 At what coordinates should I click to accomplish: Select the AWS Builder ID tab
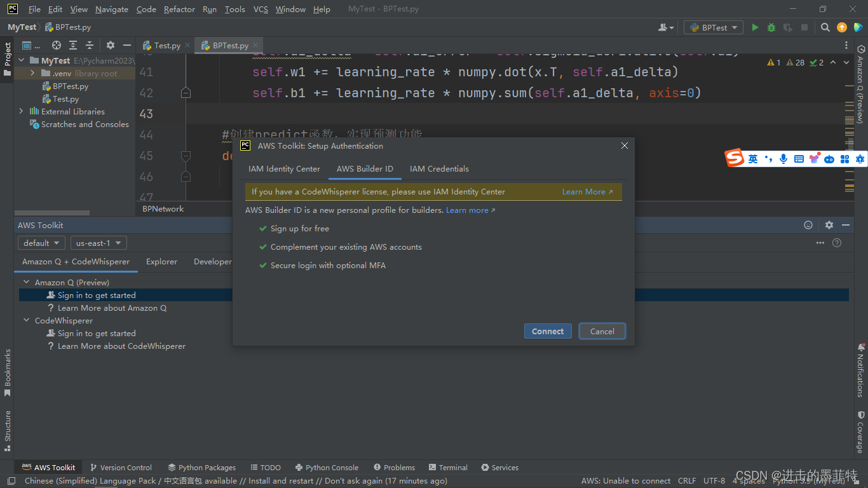[x=365, y=168]
